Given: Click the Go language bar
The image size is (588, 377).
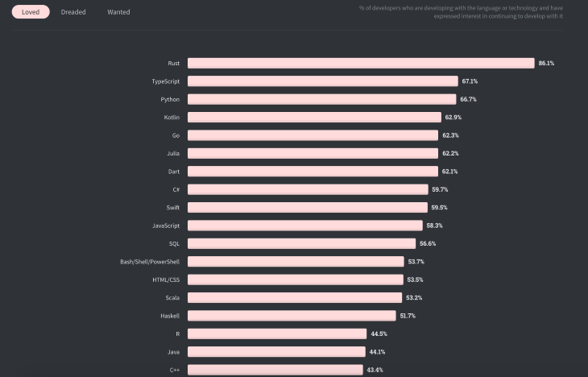Looking at the screenshot, I should tap(313, 135).
